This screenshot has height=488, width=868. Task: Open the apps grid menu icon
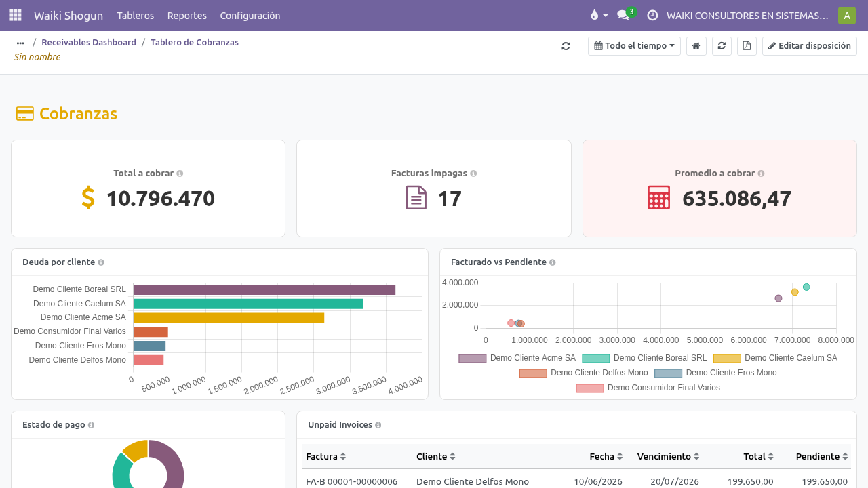coord(16,15)
